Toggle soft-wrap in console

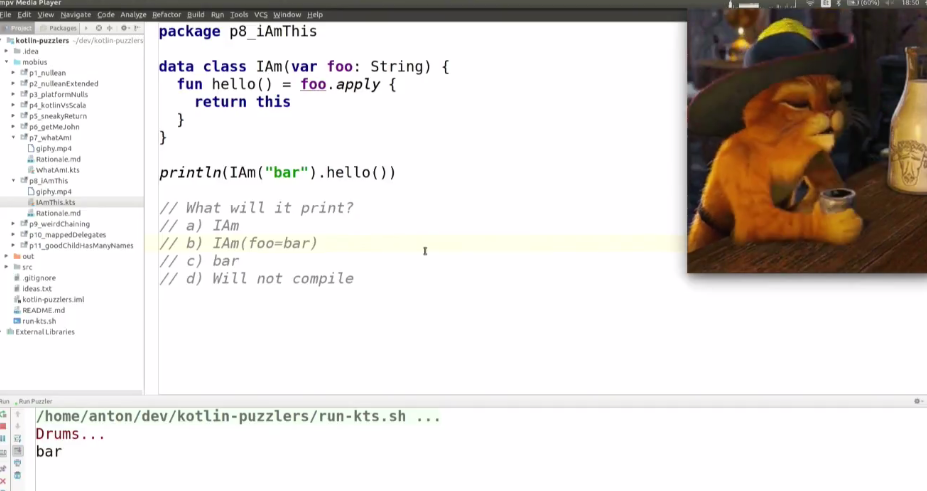point(18,438)
